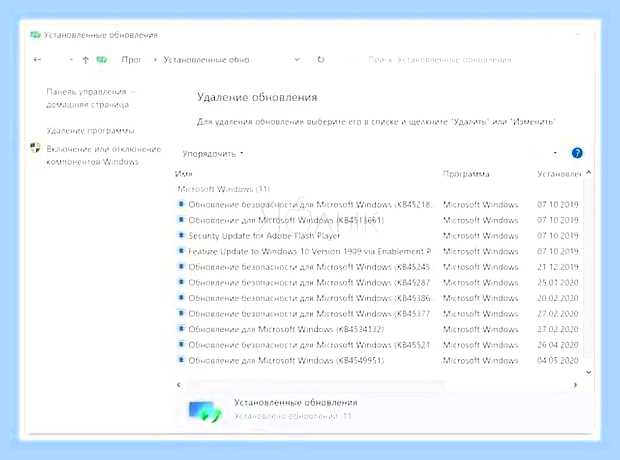Click window title icon 'Установленные обновления'
Screen dimensions: 620x460
pos(35,35)
